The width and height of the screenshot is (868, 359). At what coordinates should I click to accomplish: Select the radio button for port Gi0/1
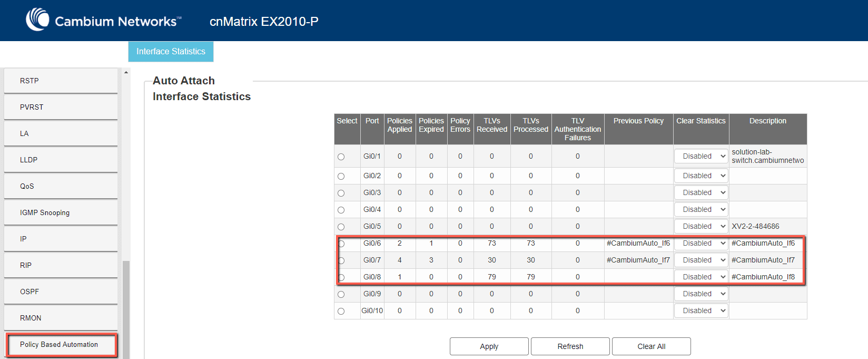[x=341, y=157]
